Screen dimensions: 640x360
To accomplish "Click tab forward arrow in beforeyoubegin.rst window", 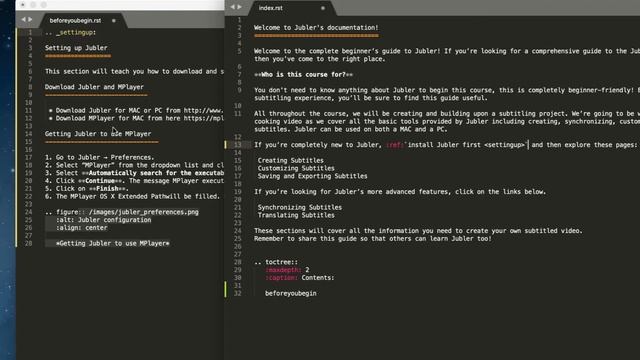I will coord(30,20).
